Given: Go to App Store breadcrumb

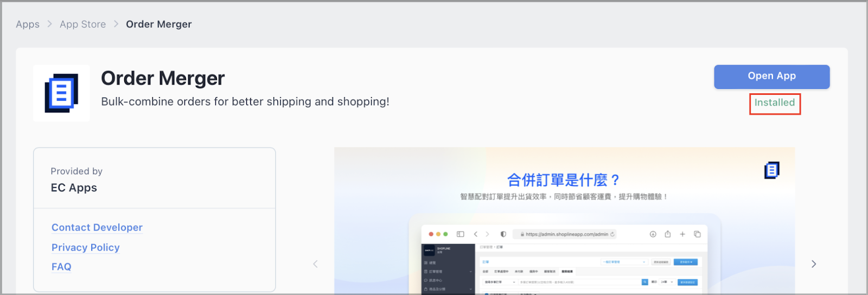Looking at the screenshot, I should coord(82,24).
